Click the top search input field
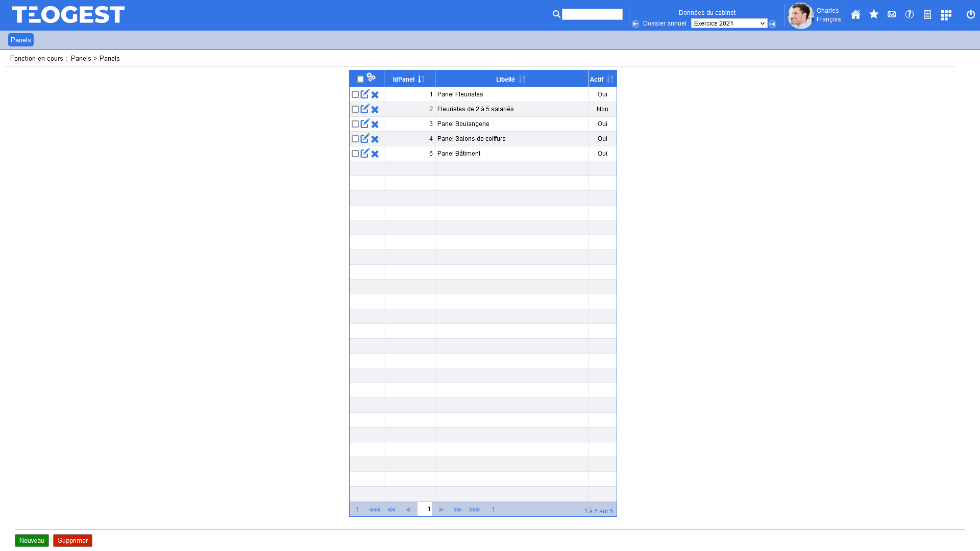 pos(592,14)
